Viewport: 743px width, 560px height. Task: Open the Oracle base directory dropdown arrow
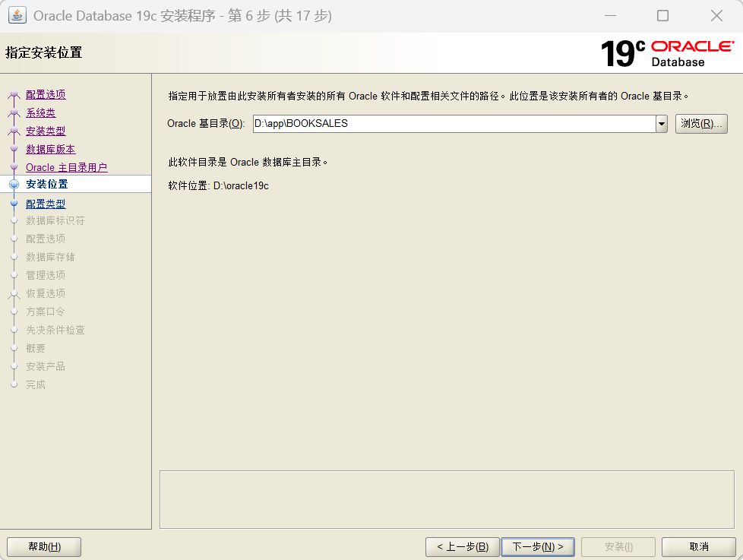point(662,124)
